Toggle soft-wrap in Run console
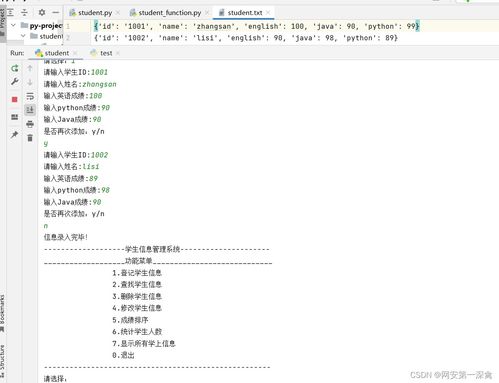499x383 pixels. point(30,96)
